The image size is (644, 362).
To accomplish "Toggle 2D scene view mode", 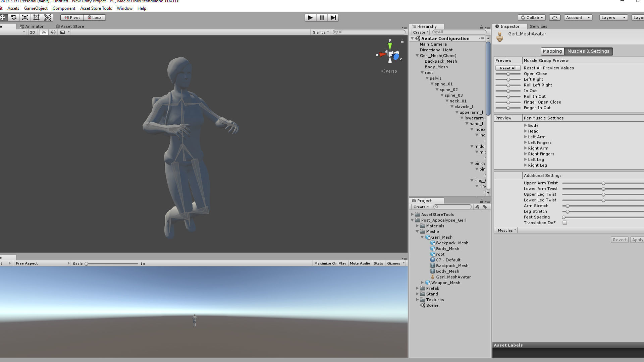I will tap(32, 32).
